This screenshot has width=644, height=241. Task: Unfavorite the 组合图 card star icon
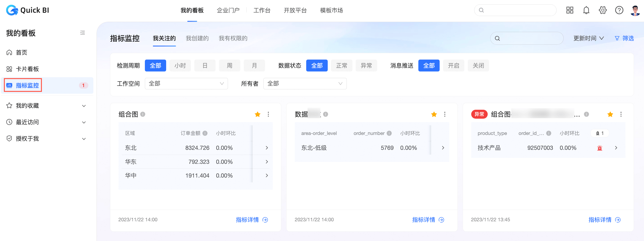point(257,114)
